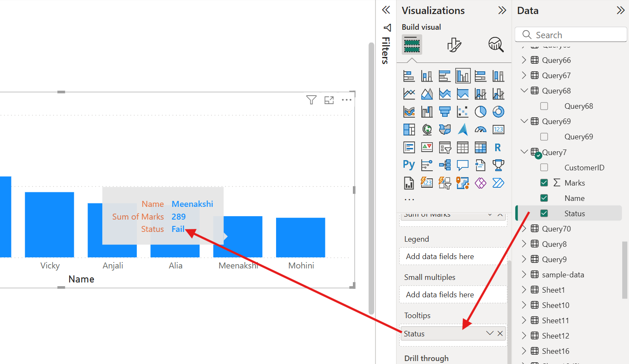629x364 pixels.
Task: Open focus mode for the chart
Action: 329,100
